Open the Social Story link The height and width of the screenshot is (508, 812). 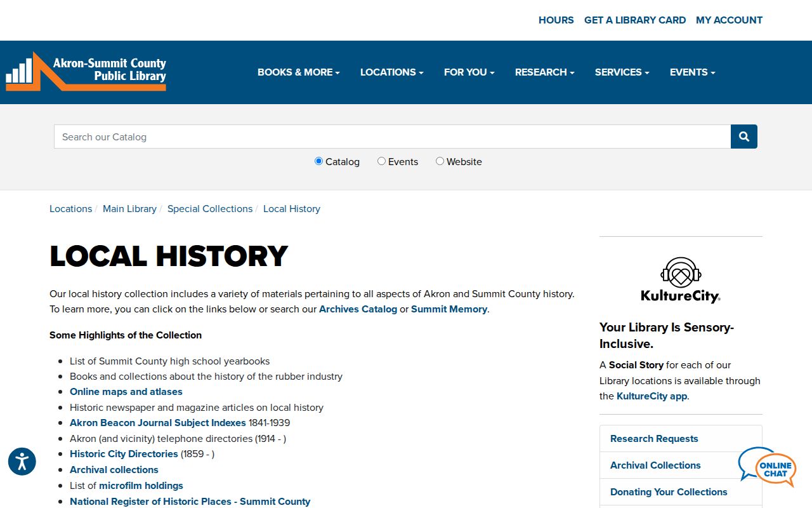[636, 365]
